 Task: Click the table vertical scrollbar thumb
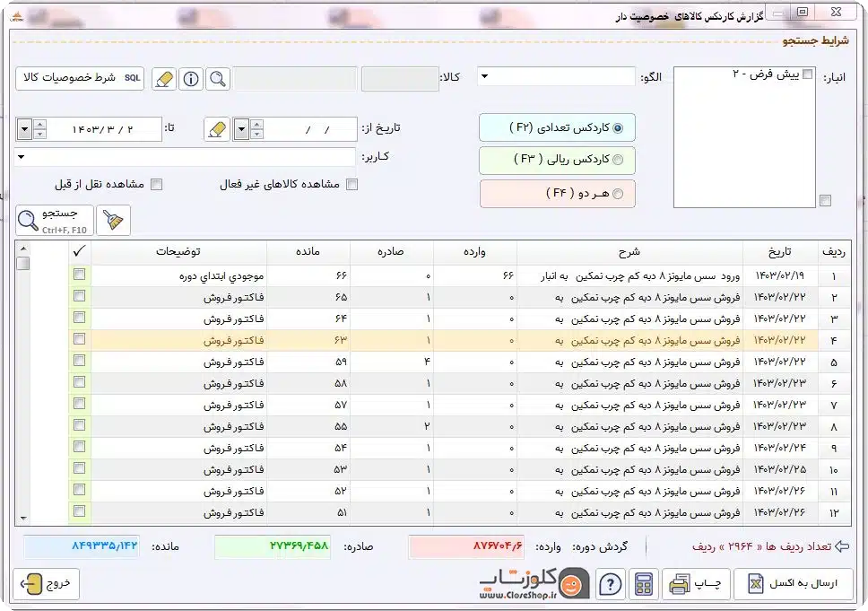coord(22,263)
